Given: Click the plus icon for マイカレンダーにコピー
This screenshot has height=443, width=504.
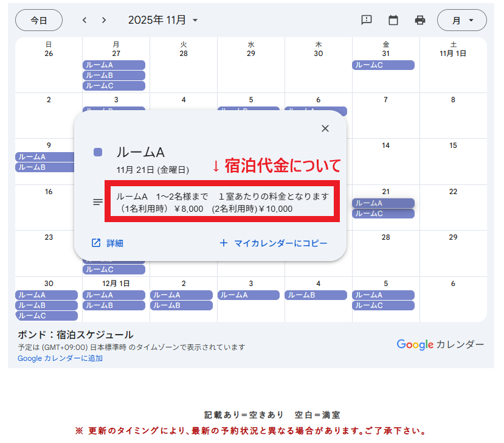Looking at the screenshot, I should tap(223, 243).
